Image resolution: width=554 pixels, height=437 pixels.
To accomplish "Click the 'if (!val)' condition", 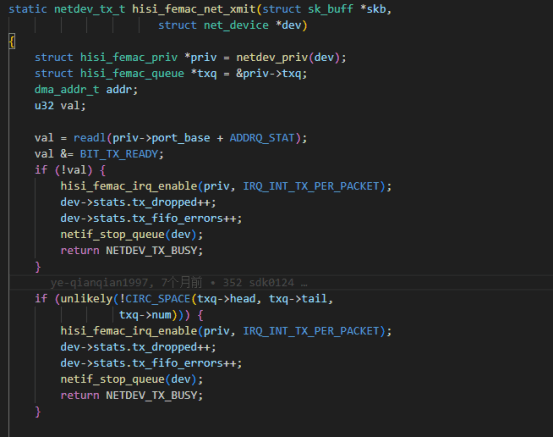I will coord(64,170).
